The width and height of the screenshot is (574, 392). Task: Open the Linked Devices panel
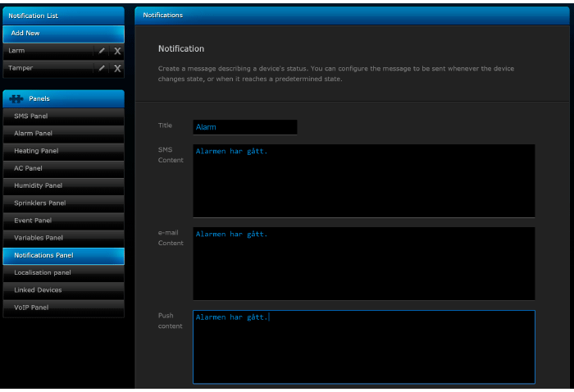pos(63,289)
